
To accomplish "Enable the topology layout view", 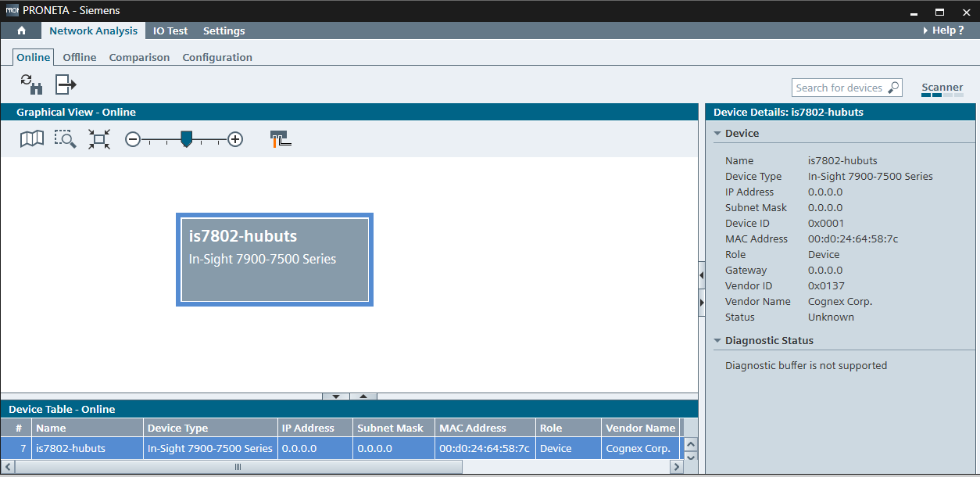I will click(279, 138).
